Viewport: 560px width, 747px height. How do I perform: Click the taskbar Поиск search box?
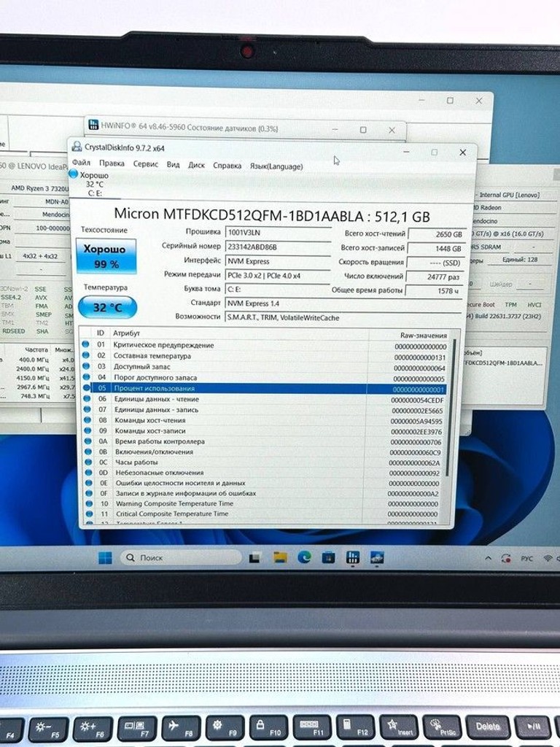[x=181, y=557]
